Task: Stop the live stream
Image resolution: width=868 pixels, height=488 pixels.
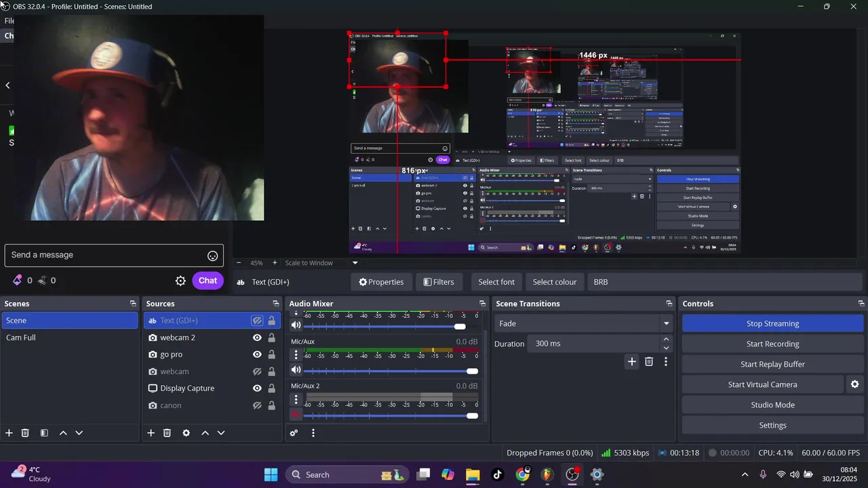Action: point(772,323)
